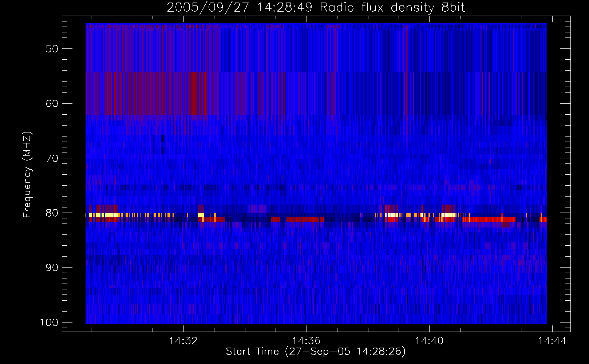
Task: Click the 14:36 time tick label
Action: point(307,341)
